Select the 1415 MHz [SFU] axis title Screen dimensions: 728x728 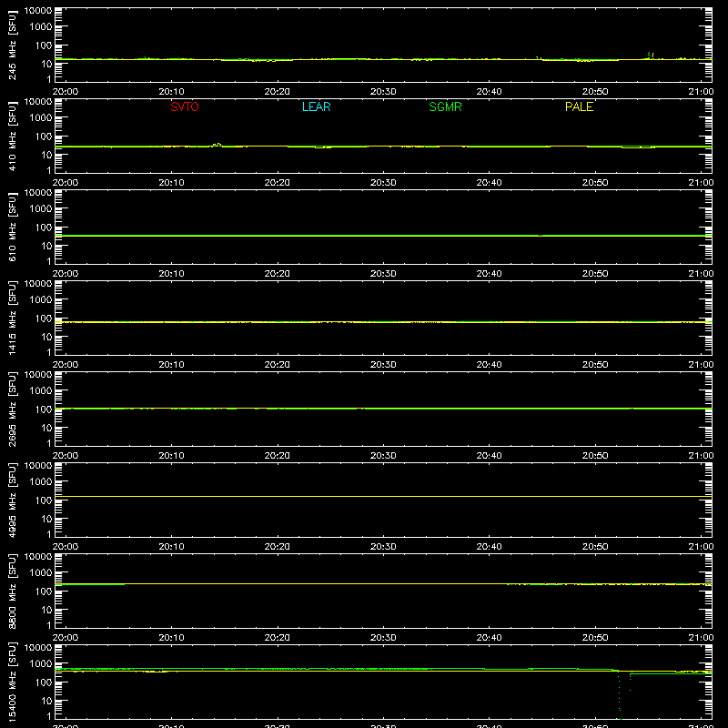click(12, 318)
